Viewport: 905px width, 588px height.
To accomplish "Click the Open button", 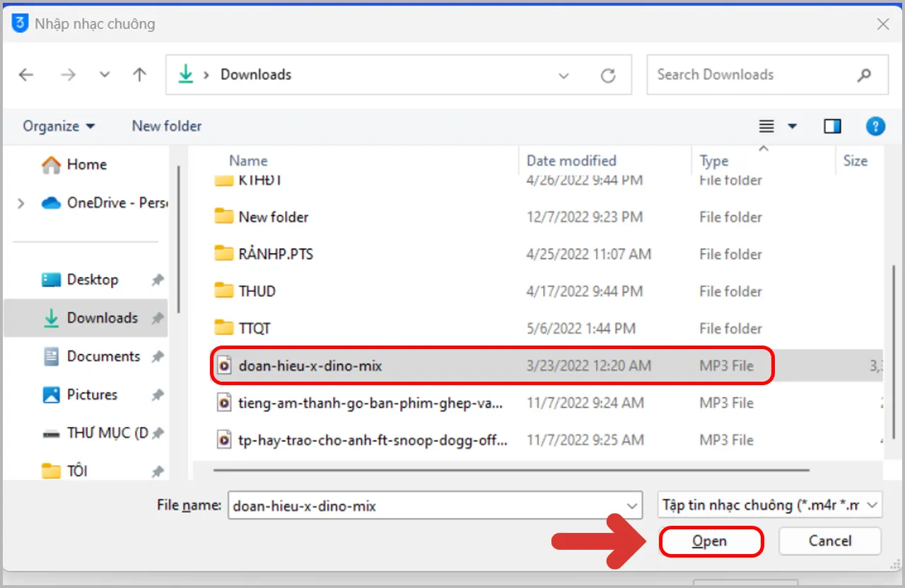I will (x=711, y=541).
